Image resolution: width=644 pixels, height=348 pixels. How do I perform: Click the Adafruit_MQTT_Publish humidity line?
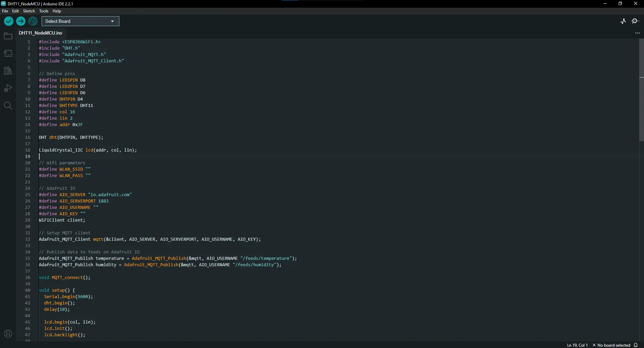point(160,265)
